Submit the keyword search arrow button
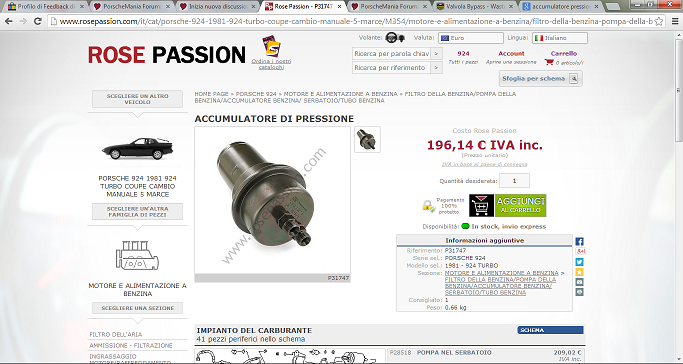 tap(436, 54)
